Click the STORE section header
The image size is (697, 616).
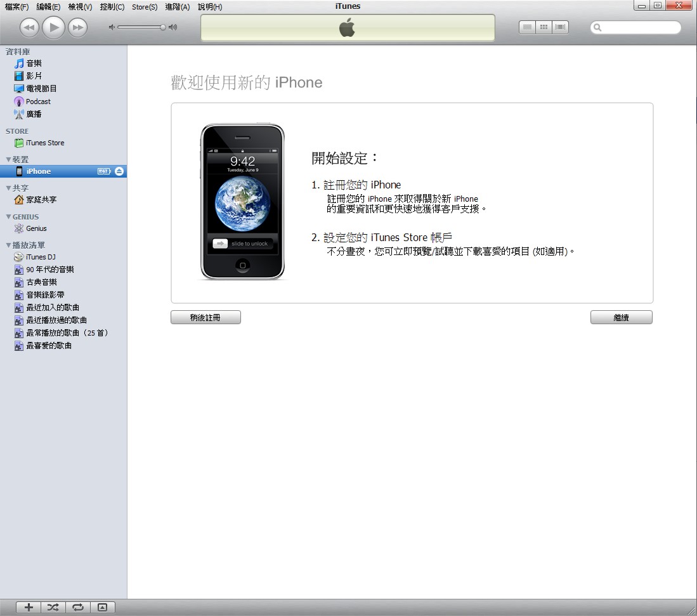(x=17, y=131)
